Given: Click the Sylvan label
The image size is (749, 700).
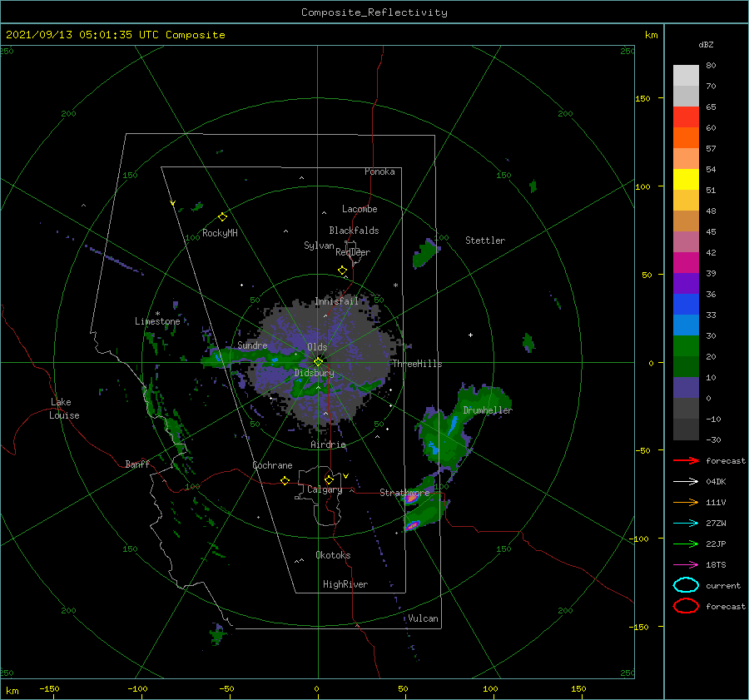Looking at the screenshot, I should 319,246.
